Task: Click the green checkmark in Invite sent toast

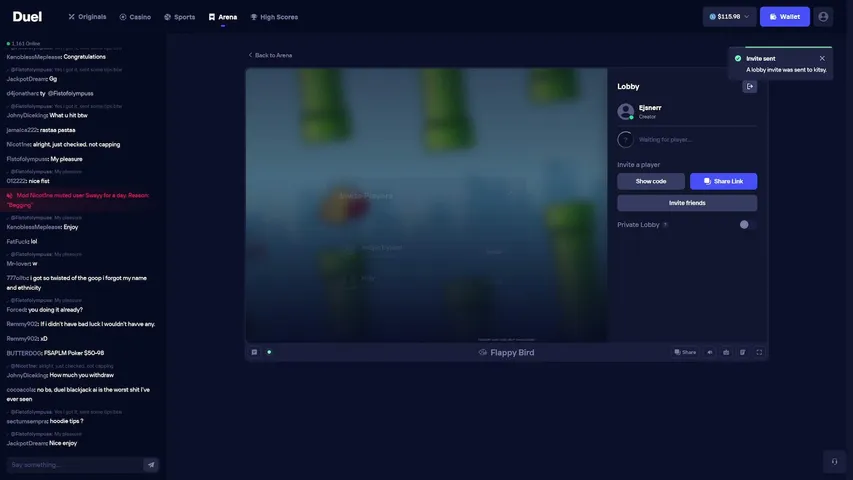Action: point(738,58)
